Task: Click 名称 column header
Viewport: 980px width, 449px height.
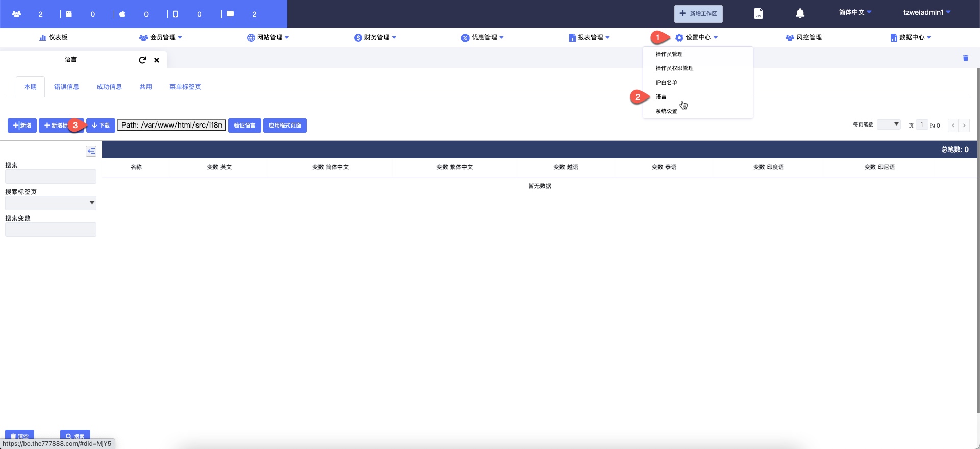Action: 136,167
